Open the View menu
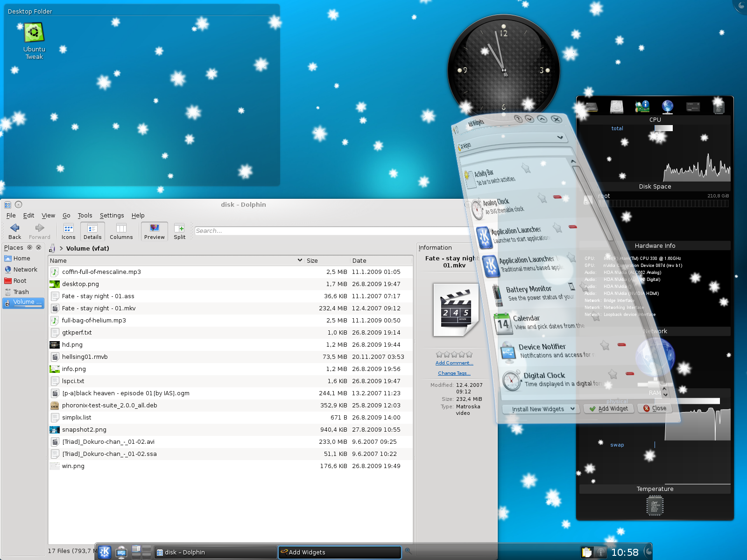Image resolution: width=747 pixels, height=560 pixels. coord(49,215)
